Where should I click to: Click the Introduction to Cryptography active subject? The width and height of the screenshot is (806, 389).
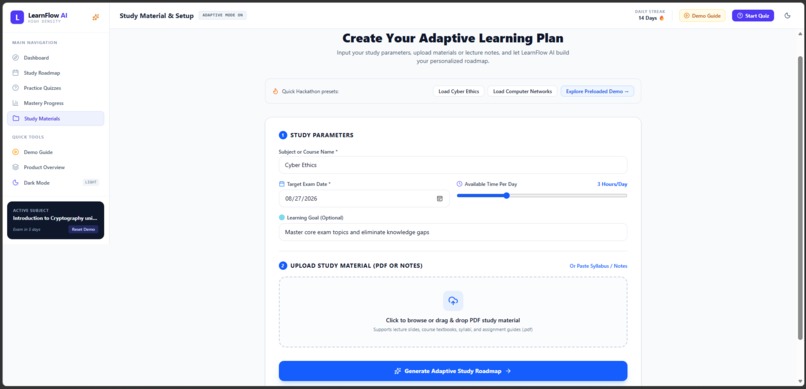coord(55,218)
